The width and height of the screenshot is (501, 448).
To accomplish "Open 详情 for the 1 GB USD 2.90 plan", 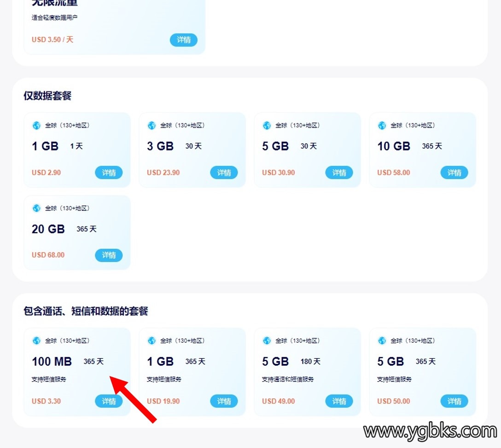I will [x=109, y=173].
